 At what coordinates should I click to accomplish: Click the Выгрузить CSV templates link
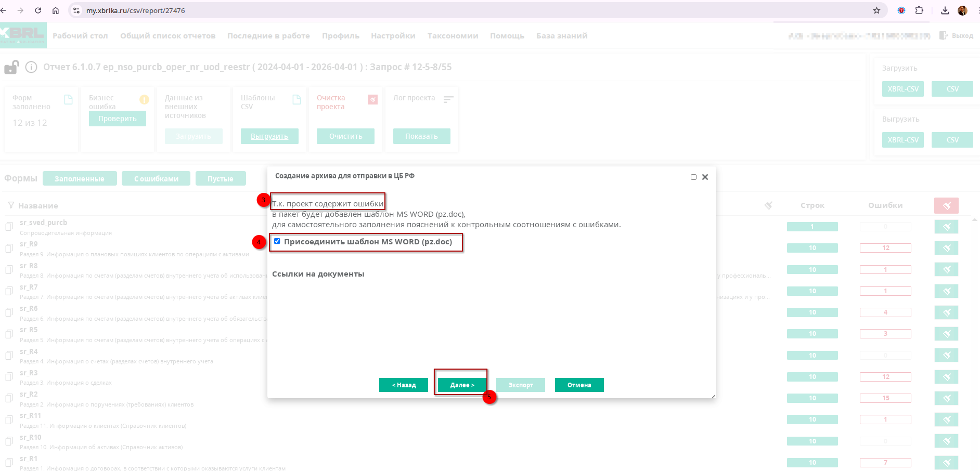269,136
